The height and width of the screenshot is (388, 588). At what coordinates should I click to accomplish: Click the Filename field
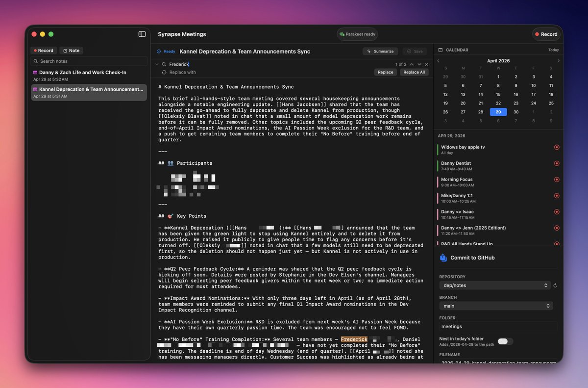(x=498, y=363)
